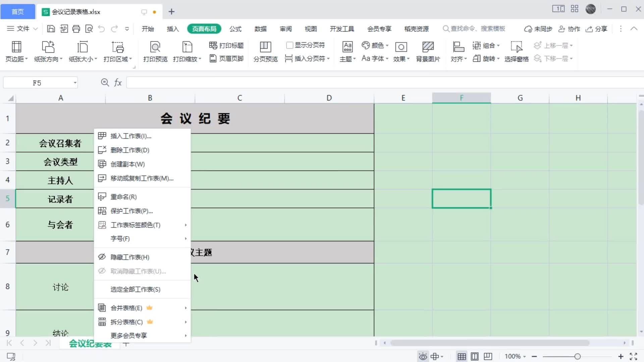Choose Rename (重命名) in context menu
Image resolution: width=644 pixels, height=362 pixels.
pos(142,197)
